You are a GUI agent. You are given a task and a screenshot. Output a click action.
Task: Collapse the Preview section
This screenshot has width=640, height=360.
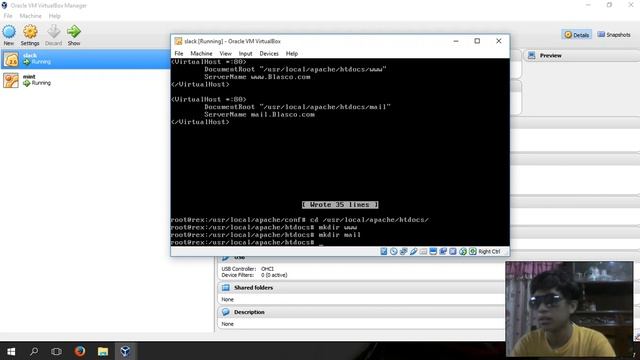[582, 56]
